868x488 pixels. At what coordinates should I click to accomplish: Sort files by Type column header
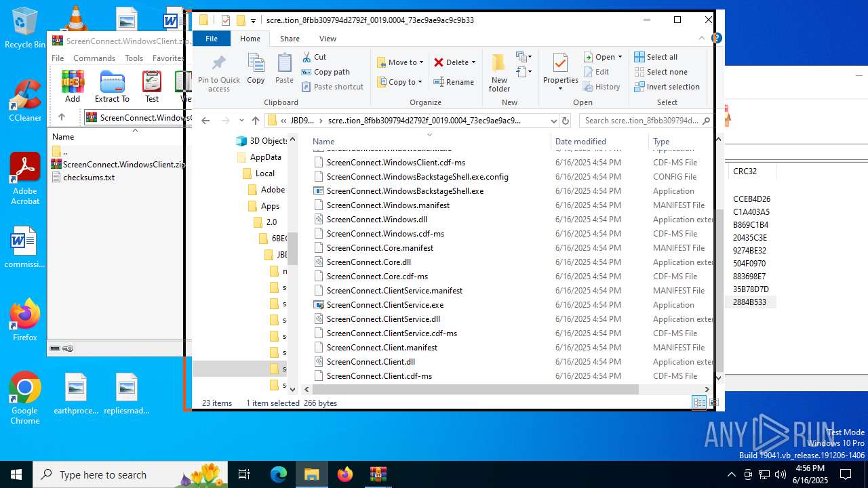click(x=661, y=142)
